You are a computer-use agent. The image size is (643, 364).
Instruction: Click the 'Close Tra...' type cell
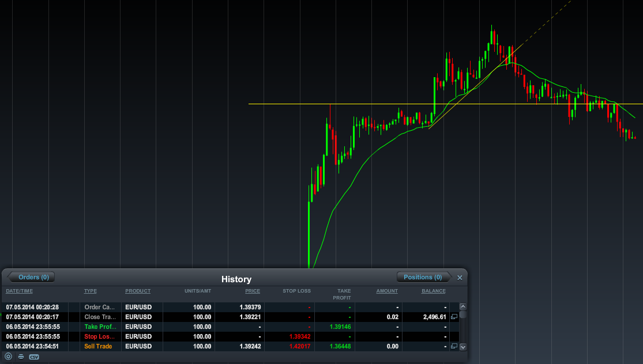[x=100, y=317]
